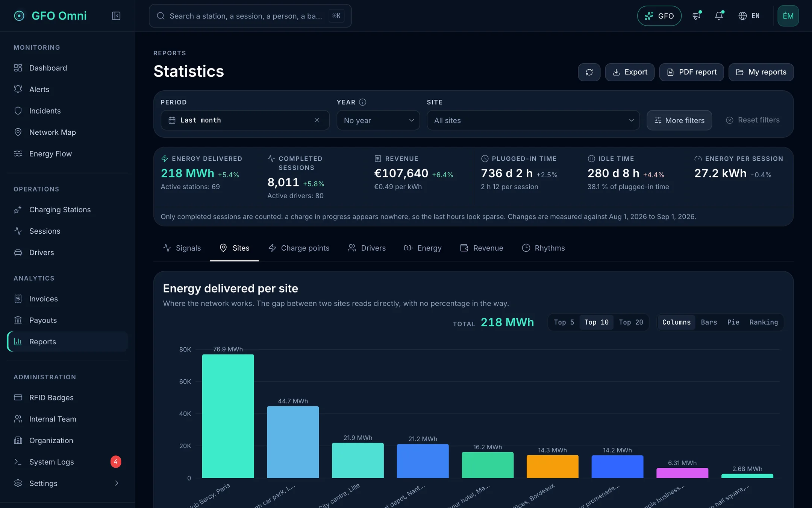Screen dimensions: 812x508
Task: Switch to the Charge points tab
Action: pyautogui.click(x=299, y=248)
